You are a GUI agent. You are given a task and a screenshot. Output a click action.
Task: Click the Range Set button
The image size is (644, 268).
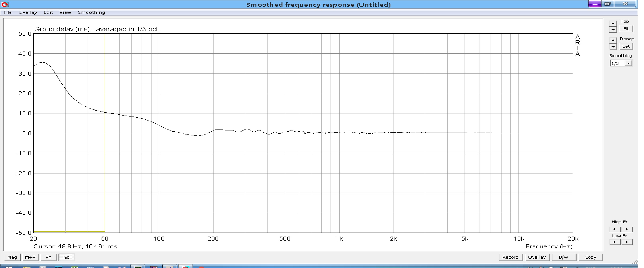click(x=626, y=46)
